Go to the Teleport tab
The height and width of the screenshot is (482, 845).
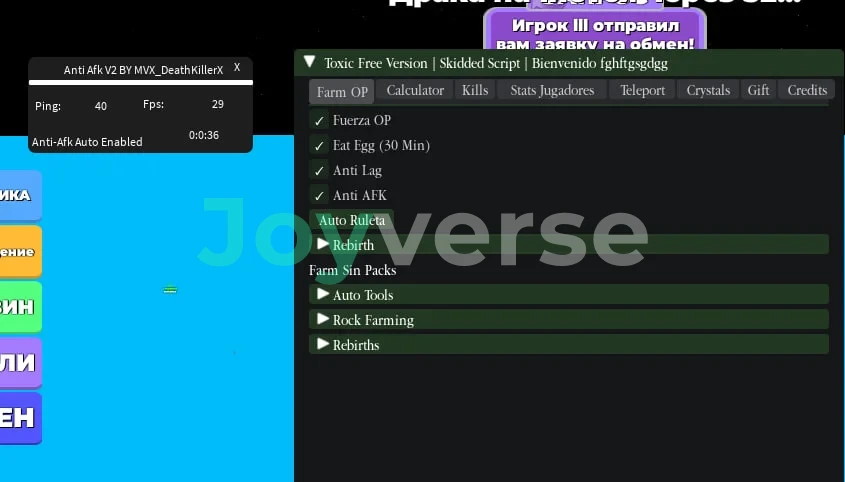[642, 90]
